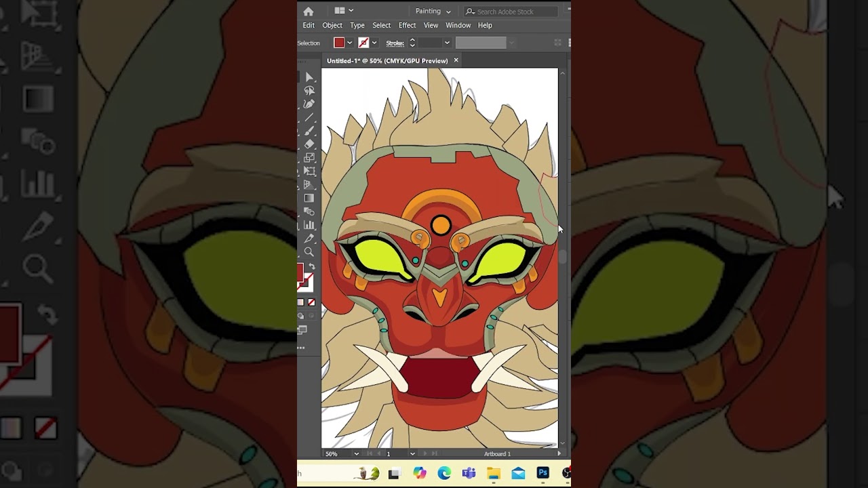Select the Free Transform tool
The width and height of the screenshot is (868, 488).
[309, 171]
